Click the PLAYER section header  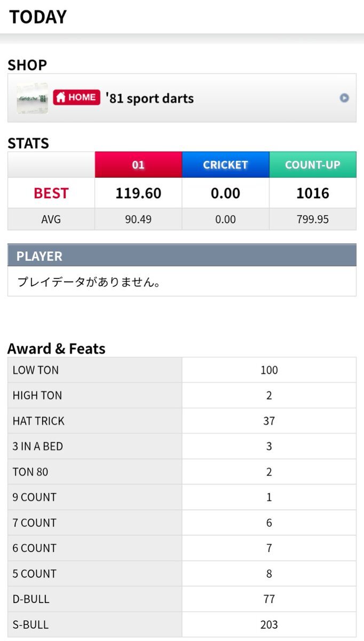(x=182, y=256)
